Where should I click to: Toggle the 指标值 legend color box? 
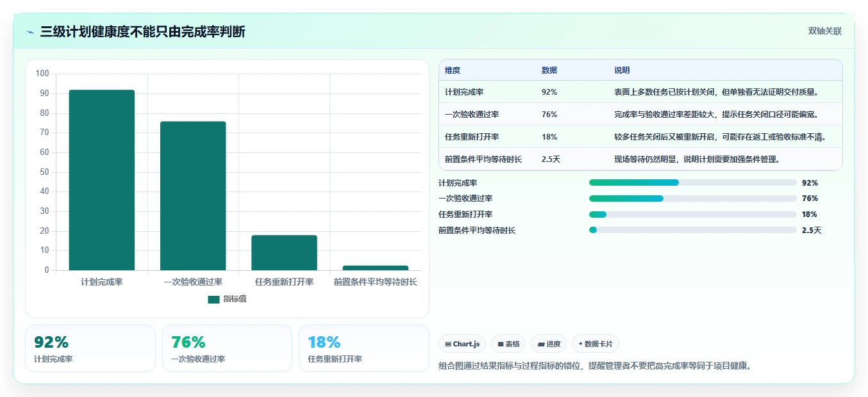(x=213, y=299)
